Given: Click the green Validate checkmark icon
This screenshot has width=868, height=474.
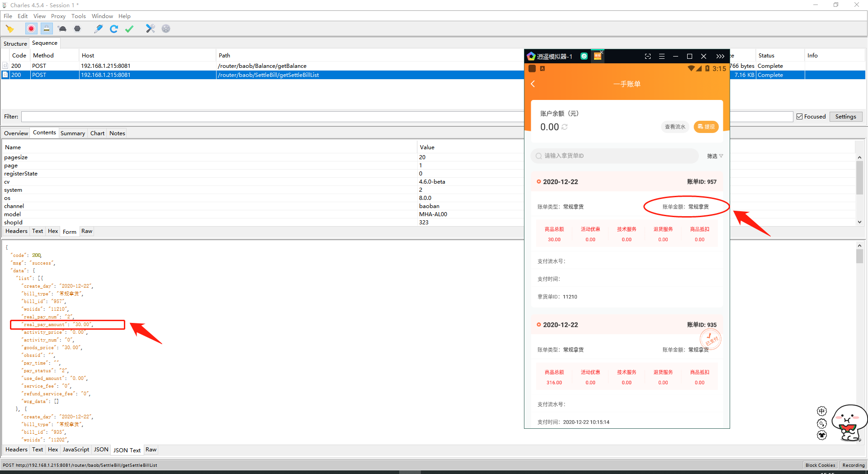Looking at the screenshot, I should point(129,29).
